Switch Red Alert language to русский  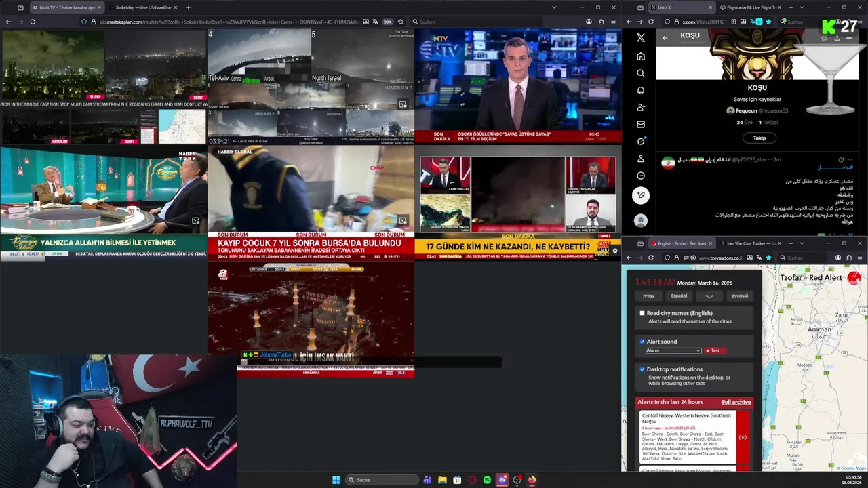[x=740, y=296]
